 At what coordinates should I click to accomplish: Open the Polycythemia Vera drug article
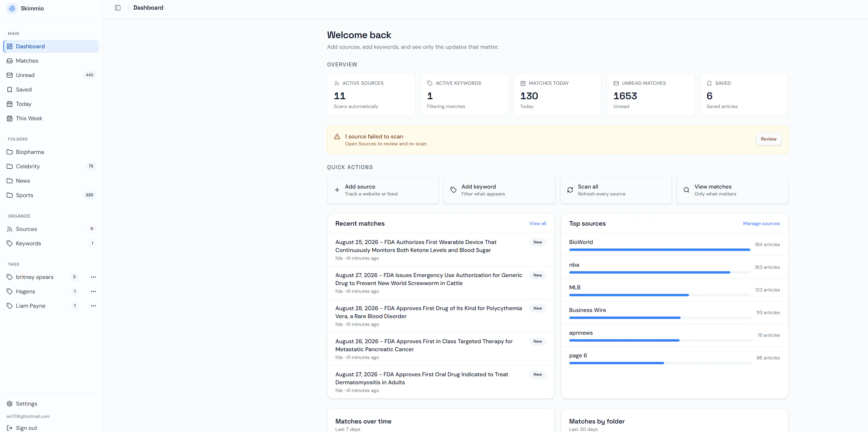(x=441, y=316)
